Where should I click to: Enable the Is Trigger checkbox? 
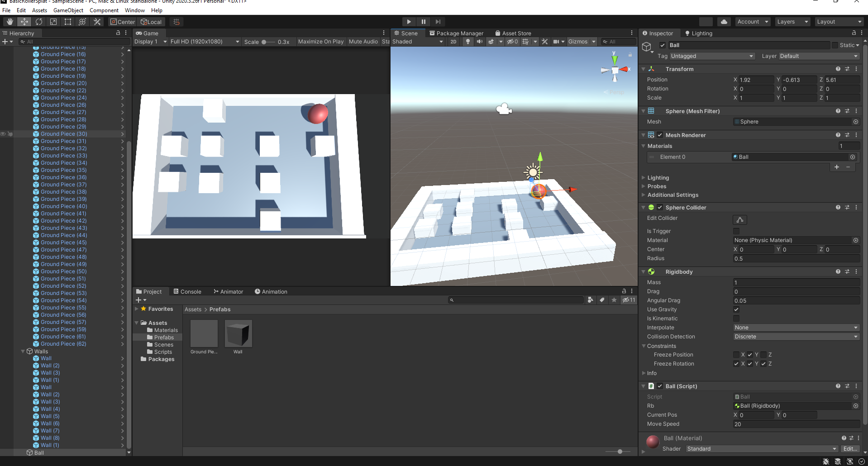[x=736, y=231]
